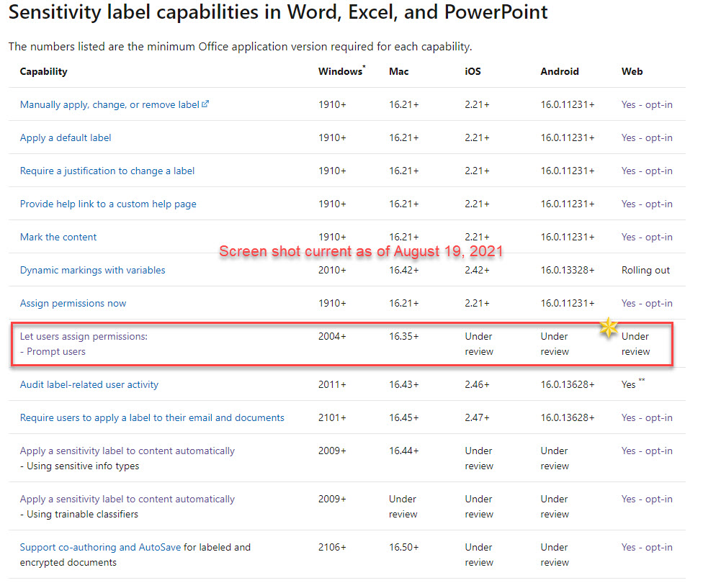Click 'Yes - opt-in' in Provide help link row
This screenshot has height=588, width=703.
647,204
